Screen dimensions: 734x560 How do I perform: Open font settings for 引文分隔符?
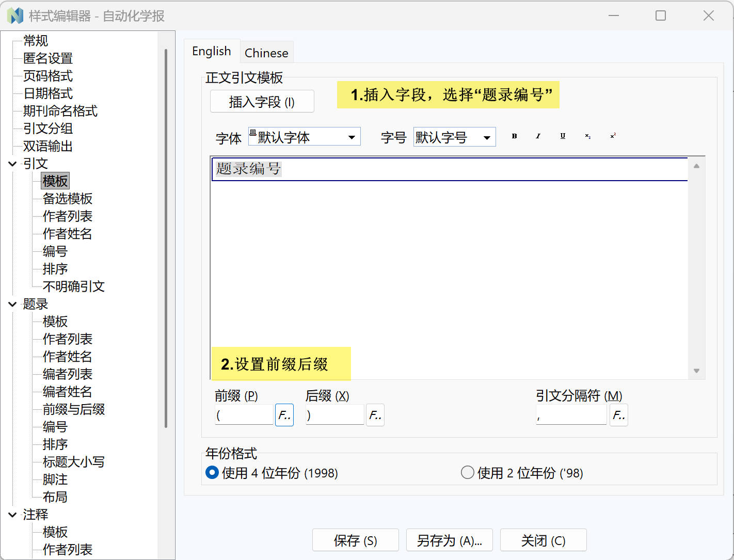pyautogui.click(x=619, y=415)
